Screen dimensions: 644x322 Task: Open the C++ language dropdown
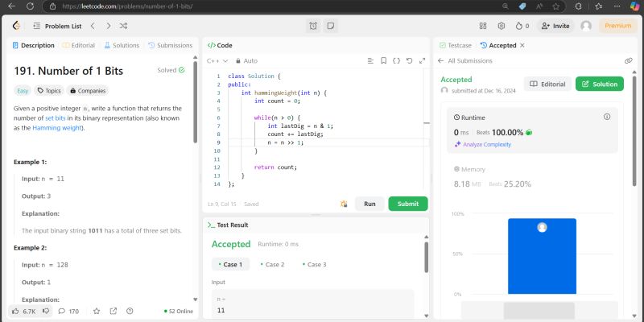[x=217, y=61]
